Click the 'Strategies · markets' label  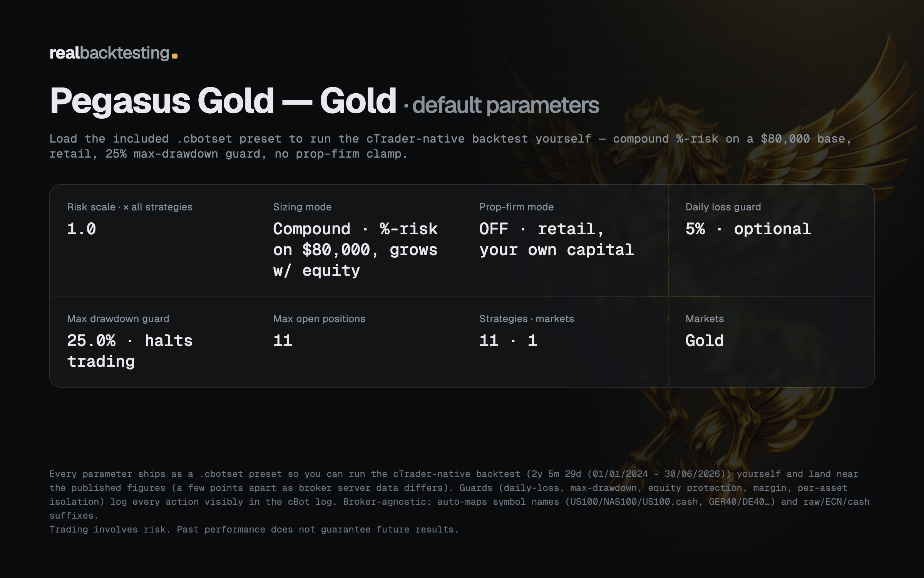526,319
